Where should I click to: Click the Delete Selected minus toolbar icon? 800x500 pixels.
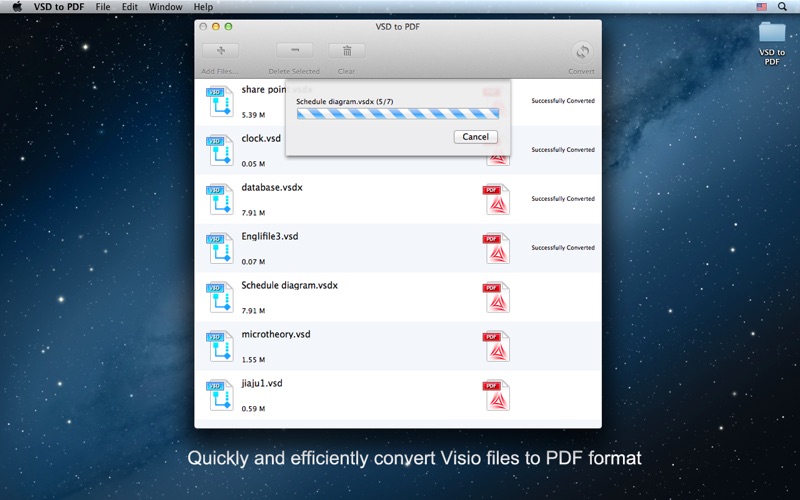click(295, 51)
